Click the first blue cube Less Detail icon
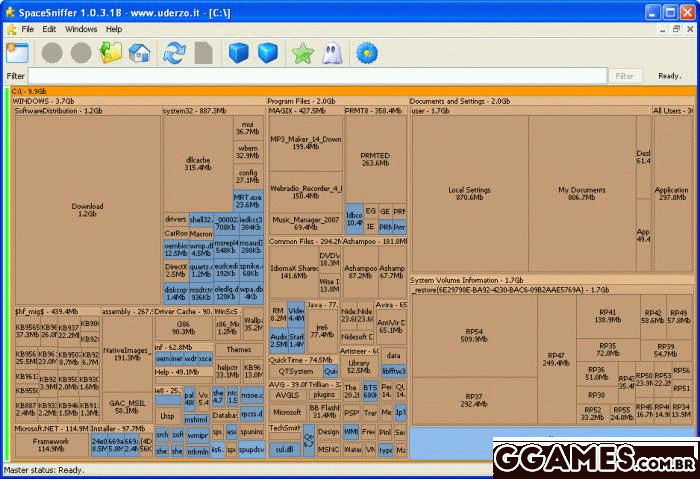Viewport: 700px width, 479px height. [x=238, y=52]
